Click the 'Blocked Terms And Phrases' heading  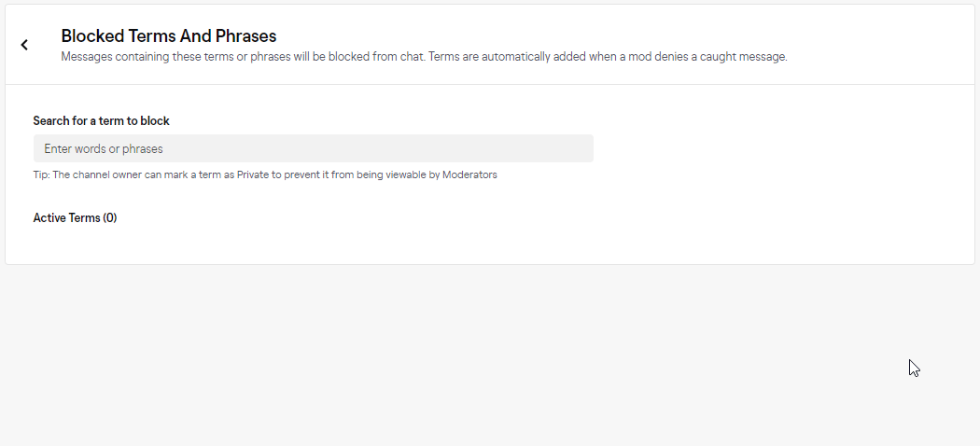click(169, 36)
